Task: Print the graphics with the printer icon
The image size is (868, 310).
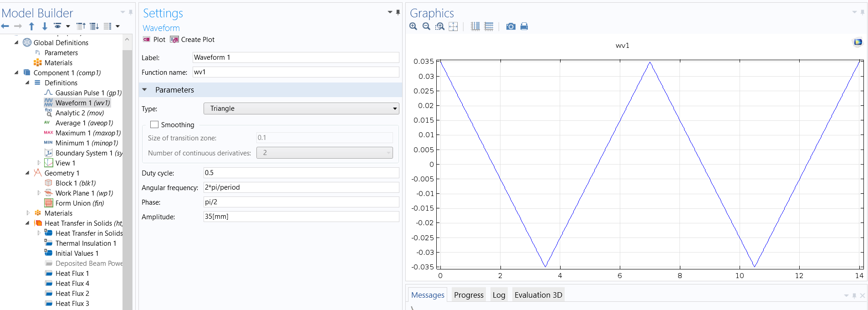Action: [x=524, y=26]
